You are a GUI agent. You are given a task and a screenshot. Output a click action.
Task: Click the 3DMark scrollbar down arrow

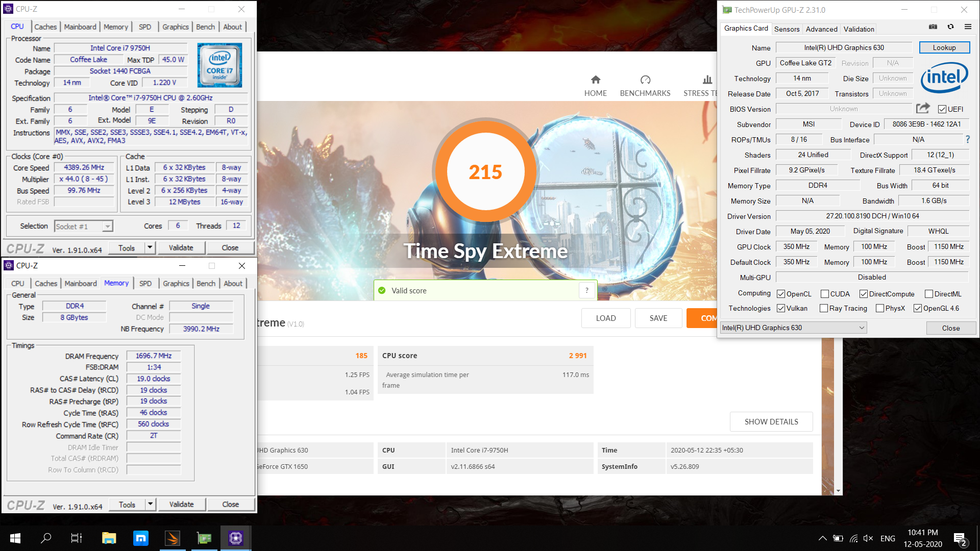838,491
